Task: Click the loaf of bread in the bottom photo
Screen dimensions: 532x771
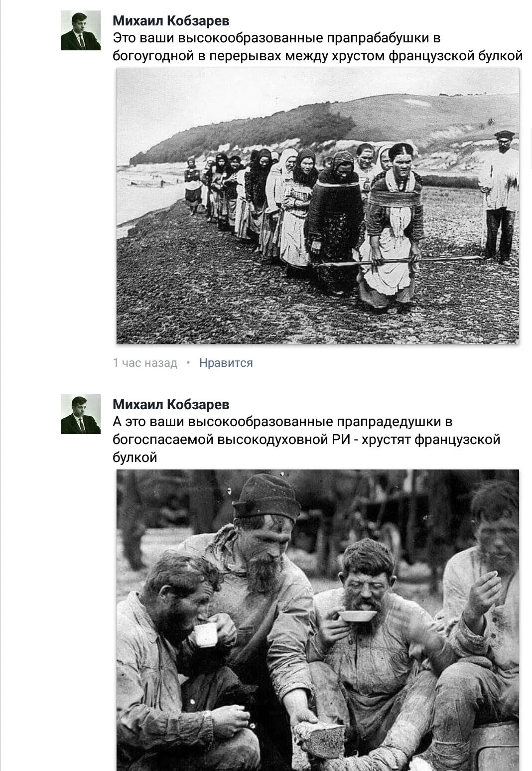Action: 319,739
